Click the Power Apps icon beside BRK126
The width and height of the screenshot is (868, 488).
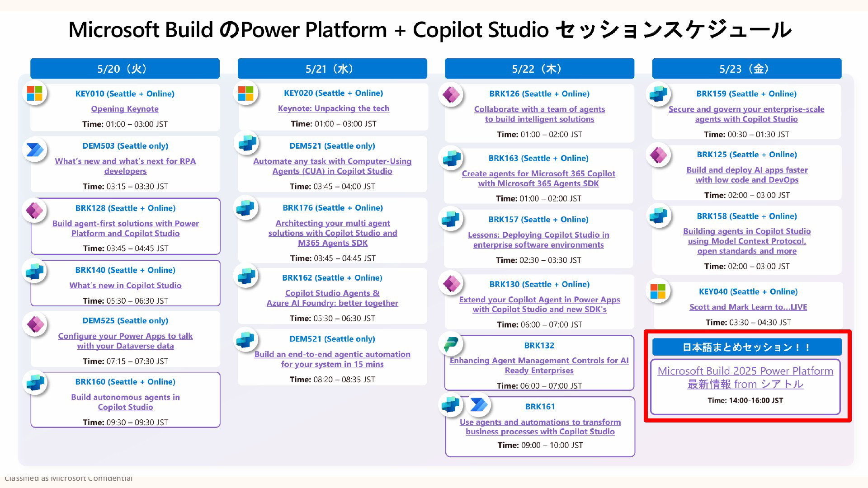451,94
